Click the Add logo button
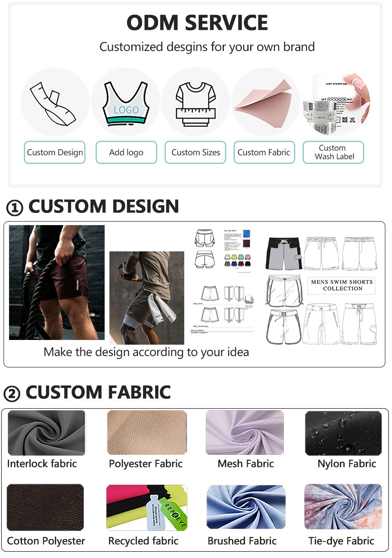The height and width of the screenshot is (558, 392). pos(126,153)
